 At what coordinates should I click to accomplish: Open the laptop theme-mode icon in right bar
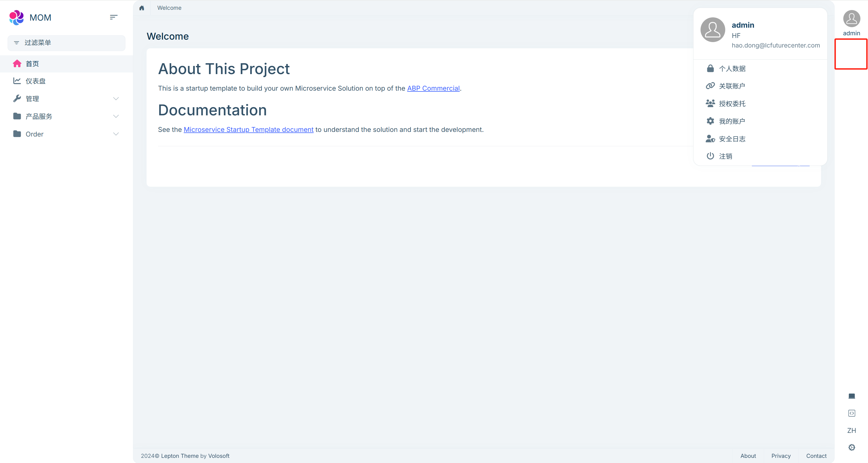(851, 396)
